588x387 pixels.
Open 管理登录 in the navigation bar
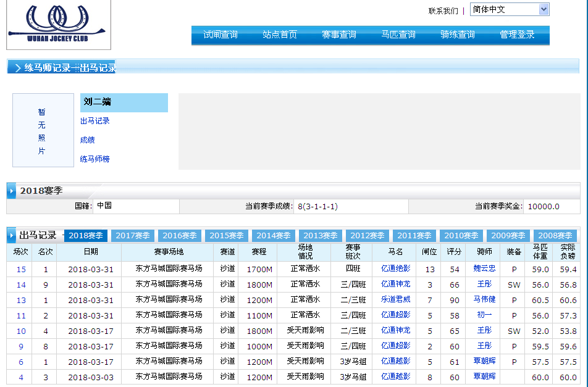[517, 35]
